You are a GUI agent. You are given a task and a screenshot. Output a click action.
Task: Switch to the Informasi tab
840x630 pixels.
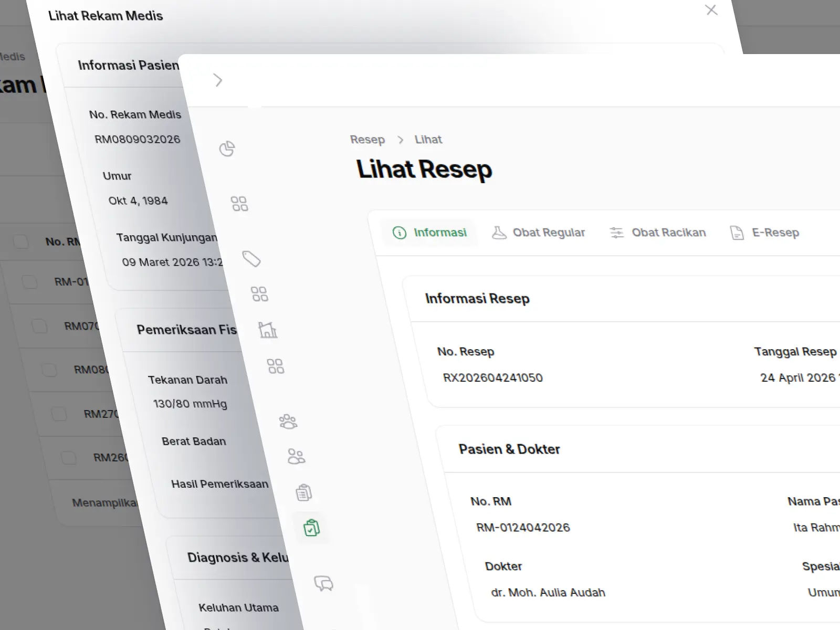tap(430, 233)
